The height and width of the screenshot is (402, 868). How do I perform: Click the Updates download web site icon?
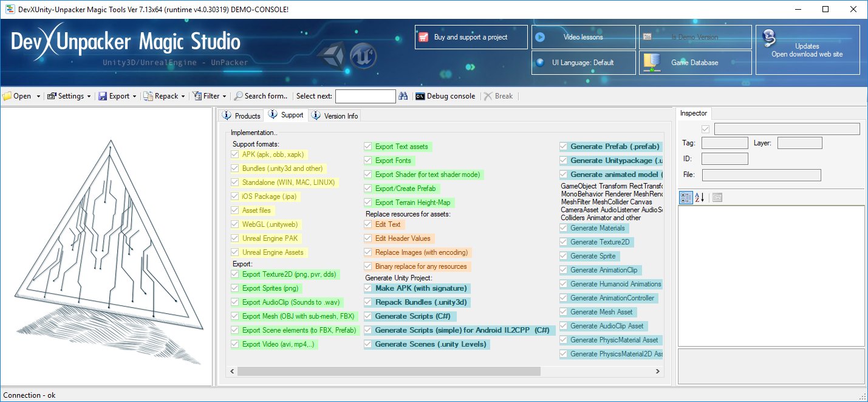click(768, 39)
